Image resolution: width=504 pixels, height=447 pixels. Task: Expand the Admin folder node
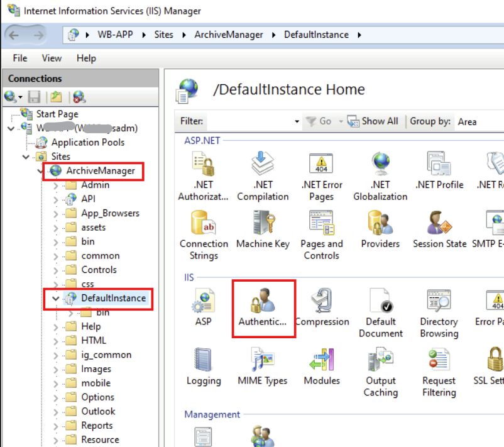tap(55, 185)
